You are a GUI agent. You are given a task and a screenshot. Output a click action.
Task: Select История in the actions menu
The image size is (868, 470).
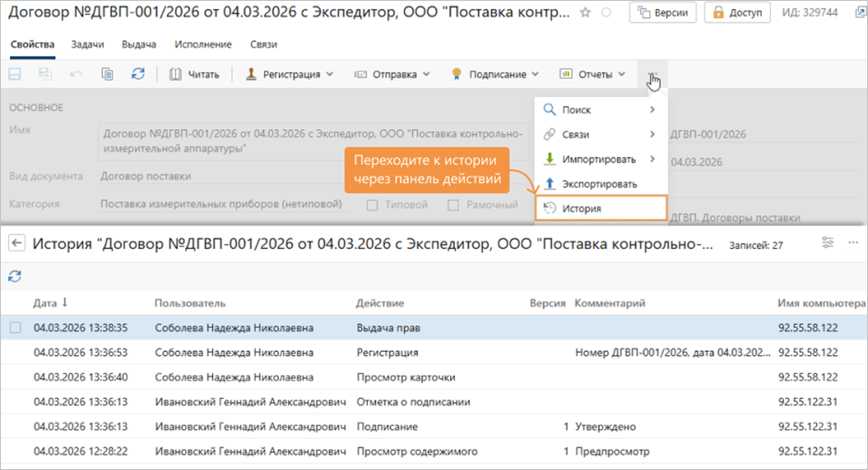pyautogui.click(x=600, y=209)
